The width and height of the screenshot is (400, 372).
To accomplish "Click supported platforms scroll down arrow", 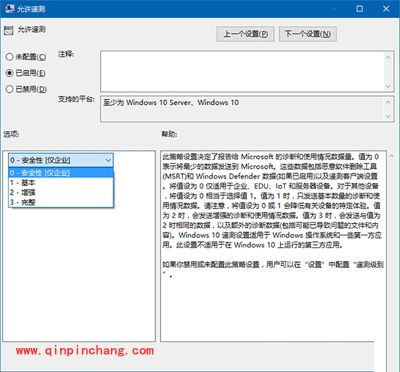I will tap(388, 116).
